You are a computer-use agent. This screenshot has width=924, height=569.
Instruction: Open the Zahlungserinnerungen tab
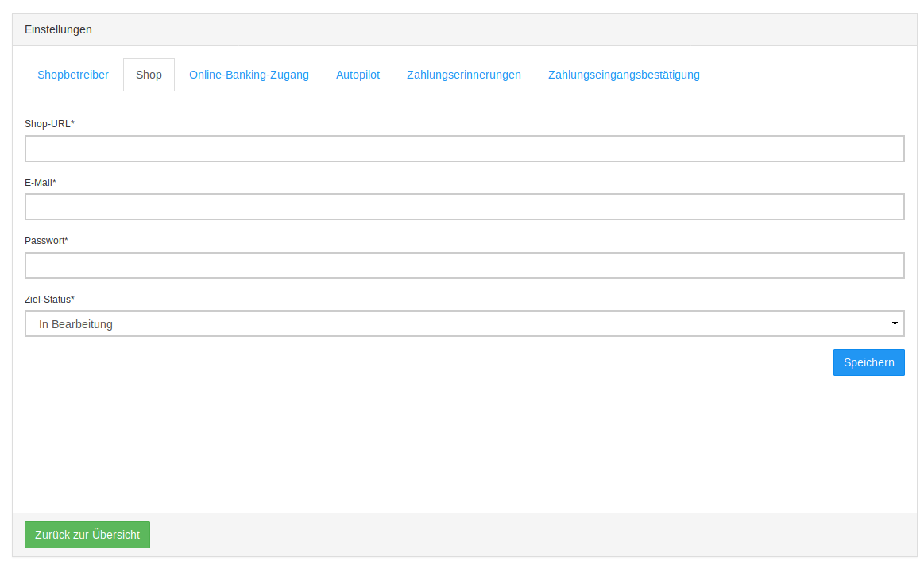tap(464, 75)
